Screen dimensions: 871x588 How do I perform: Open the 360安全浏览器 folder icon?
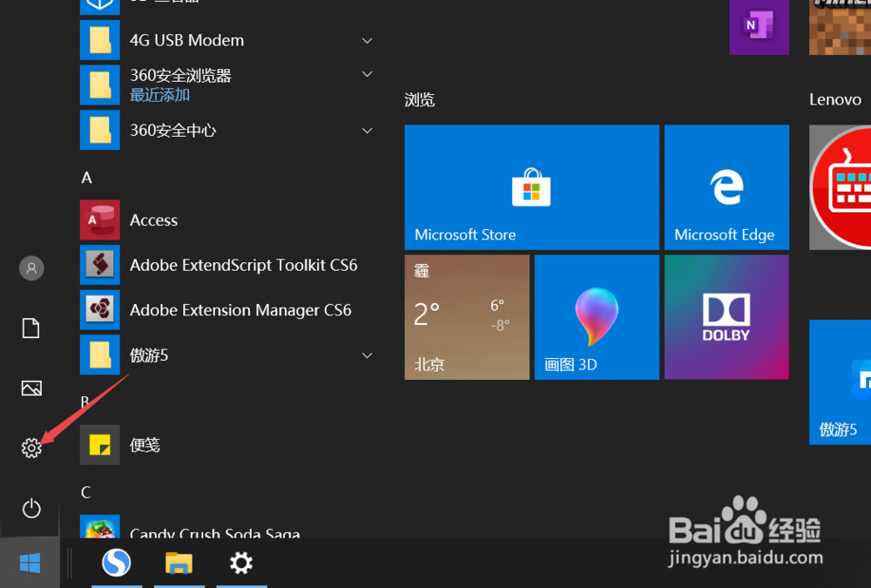tap(100, 85)
